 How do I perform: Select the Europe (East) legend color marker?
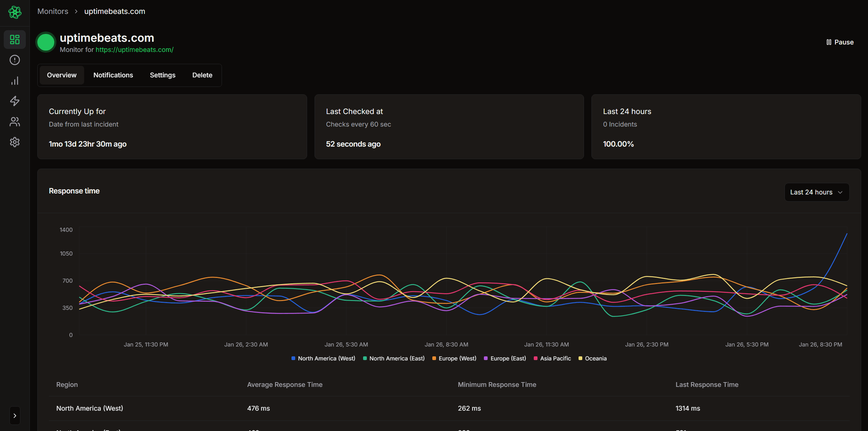click(x=486, y=358)
